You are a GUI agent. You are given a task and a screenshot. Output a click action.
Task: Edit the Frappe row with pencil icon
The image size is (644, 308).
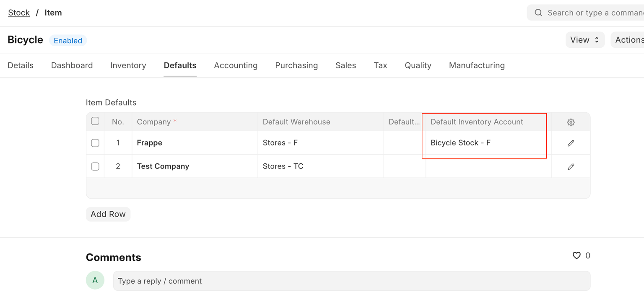click(x=571, y=143)
